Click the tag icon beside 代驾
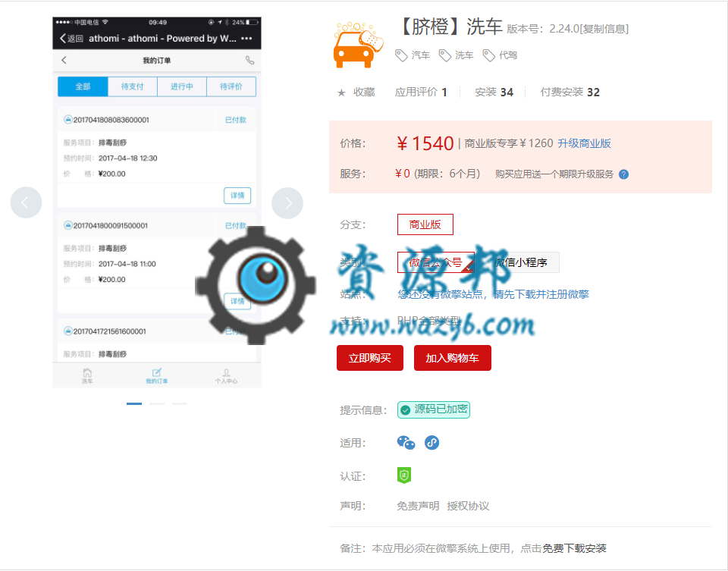This screenshot has width=728, height=571. pyautogui.click(x=488, y=55)
